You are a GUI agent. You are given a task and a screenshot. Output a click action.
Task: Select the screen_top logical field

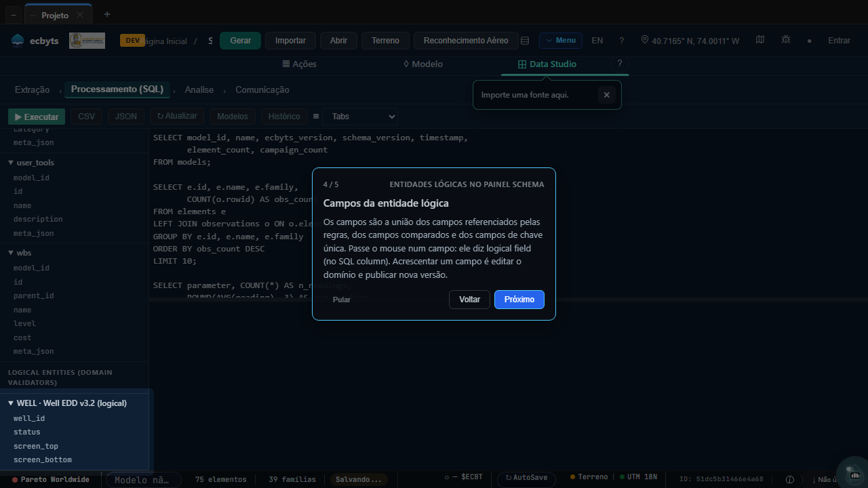[x=36, y=446]
